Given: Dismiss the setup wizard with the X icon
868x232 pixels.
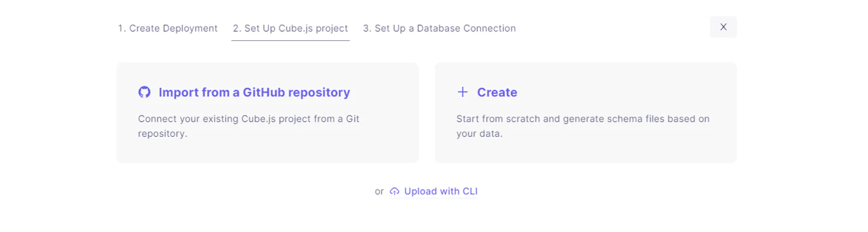Looking at the screenshot, I should 723,27.
